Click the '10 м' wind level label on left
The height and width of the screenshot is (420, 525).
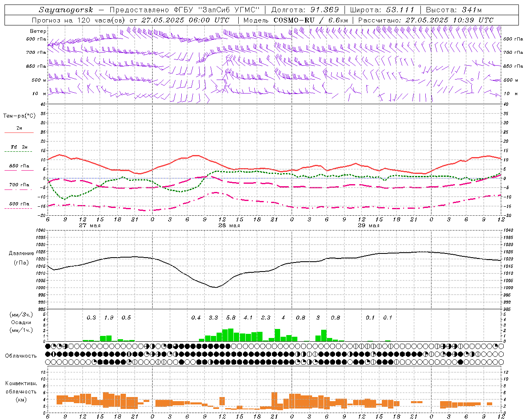tap(39, 94)
